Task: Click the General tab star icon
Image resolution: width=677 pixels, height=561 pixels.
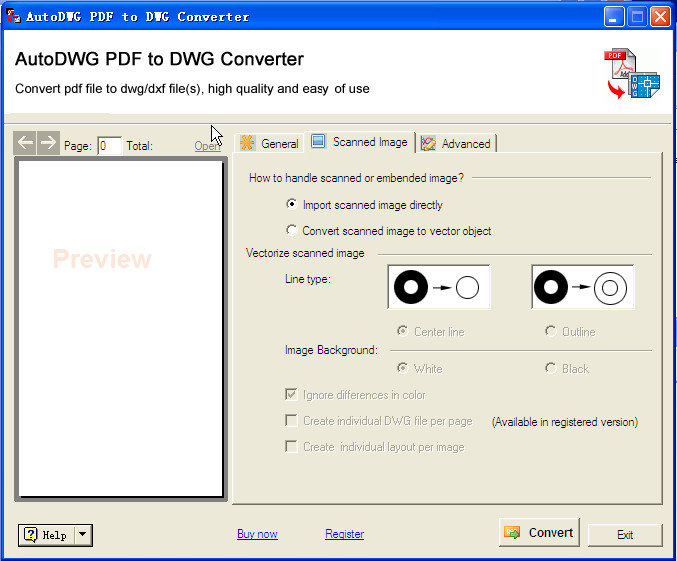Action: click(x=247, y=143)
